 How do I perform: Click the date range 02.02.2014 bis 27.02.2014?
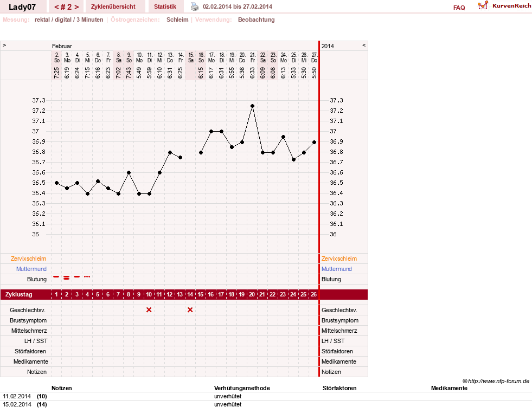point(238,7)
